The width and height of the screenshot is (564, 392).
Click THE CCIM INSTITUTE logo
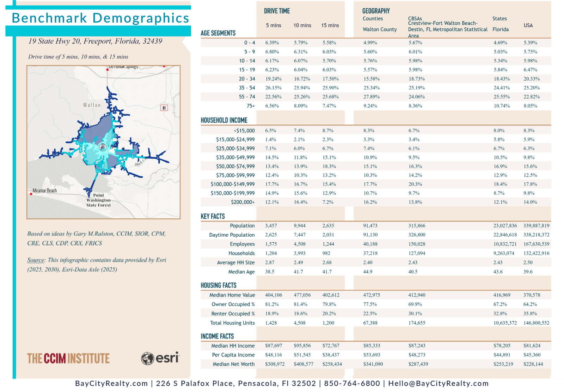click(68, 359)
